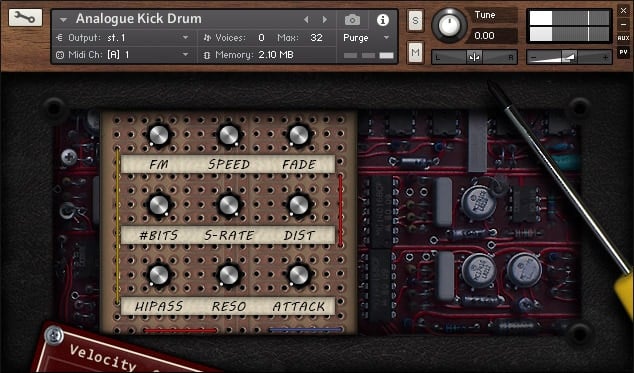Viewport: 634px width, 373px height.
Task: Expand the Purge dropdown menu
Action: (367, 38)
